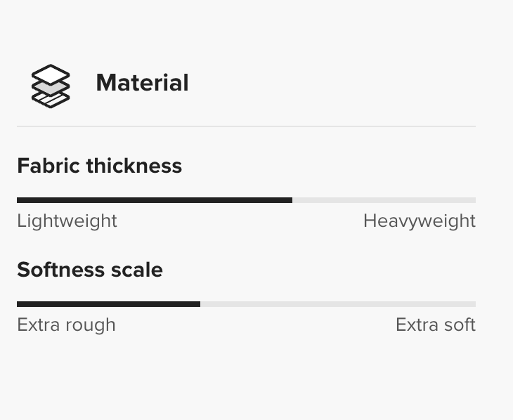Click the dark filled part of the Softness scale bar
Viewport: 513px width, 420px height.
(x=108, y=304)
